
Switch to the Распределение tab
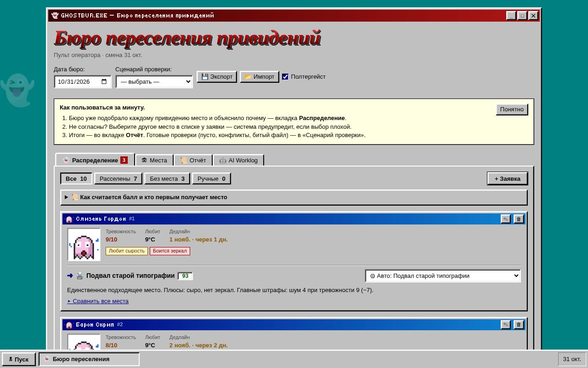[95, 160]
